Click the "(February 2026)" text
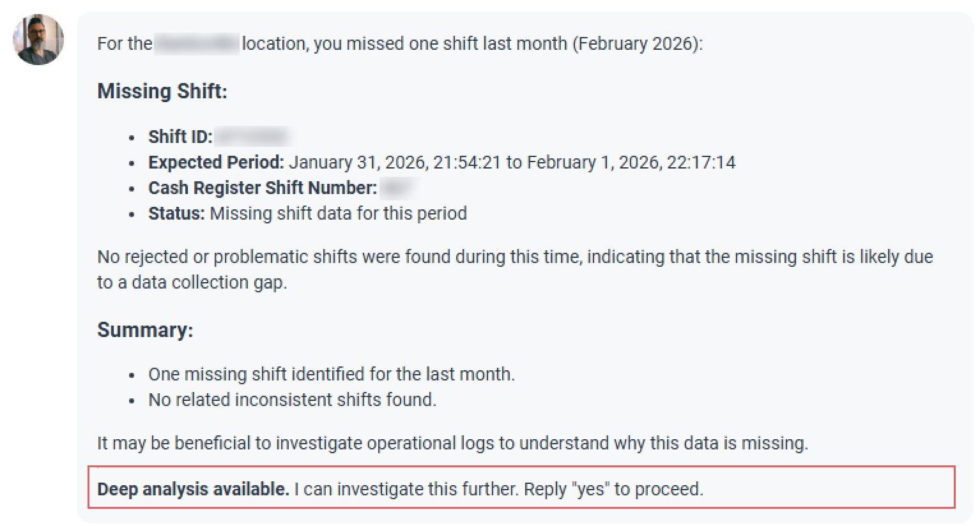The width and height of the screenshot is (980, 526). click(x=637, y=43)
